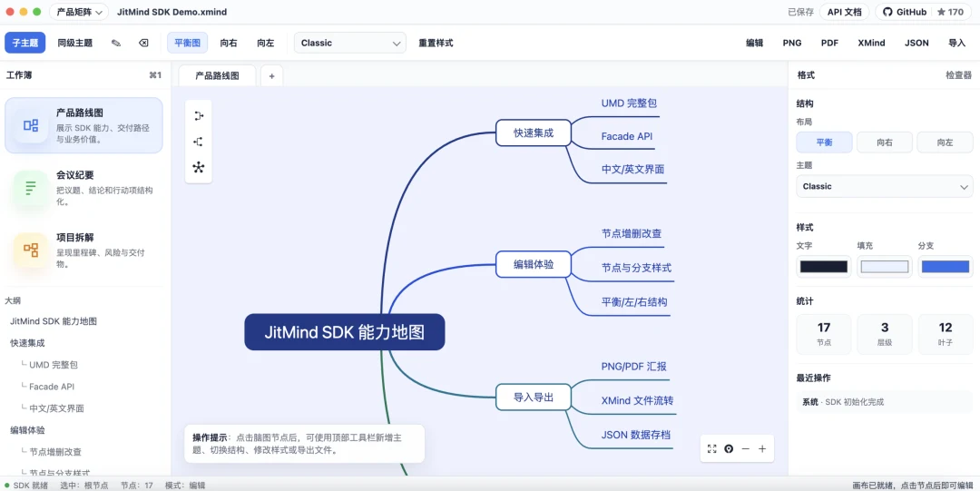Screen dimensions: 980x491
Task: Export the map as PDF
Action: 830,44
